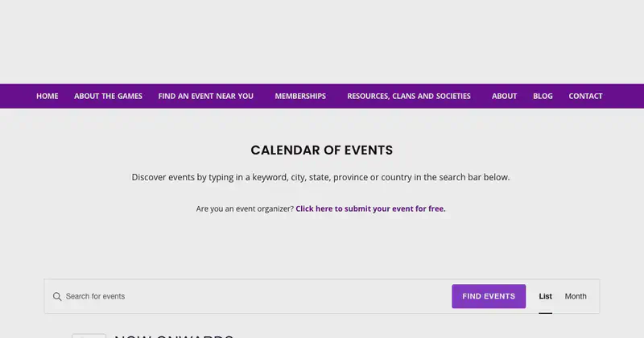This screenshot has height=338, width=644.
Task: Click the magnifying glass search icon
Action: [x=57, y=296]
